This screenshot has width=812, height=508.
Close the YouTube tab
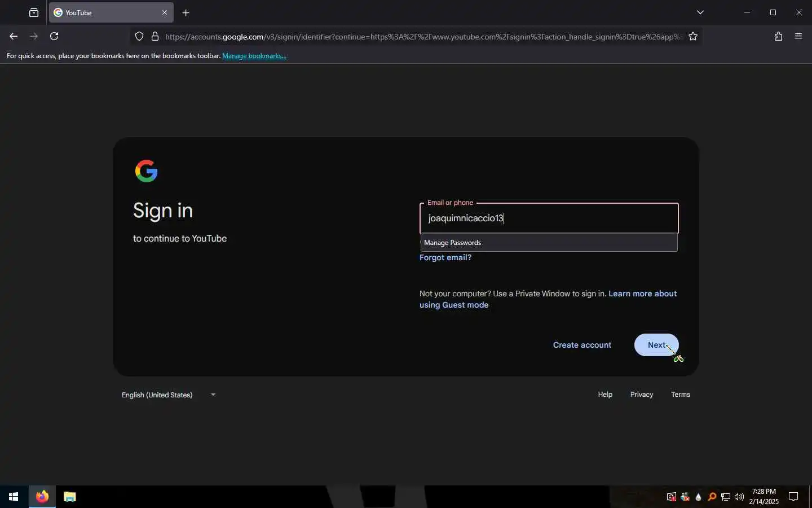click(165, 12)
